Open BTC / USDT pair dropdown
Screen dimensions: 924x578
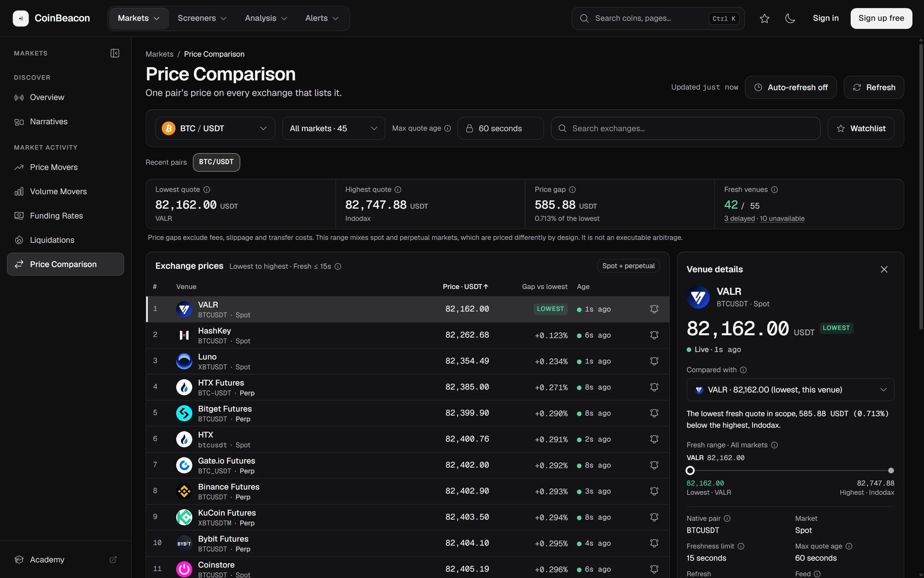click(x=215, y=128)
